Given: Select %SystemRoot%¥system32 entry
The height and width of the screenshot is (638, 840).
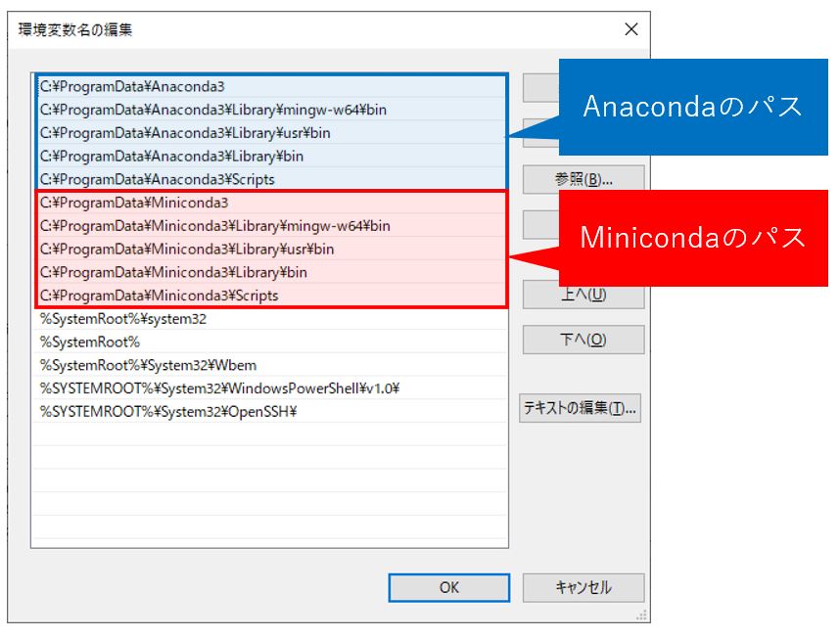Looking at the screenshot, I should (269, 318).
